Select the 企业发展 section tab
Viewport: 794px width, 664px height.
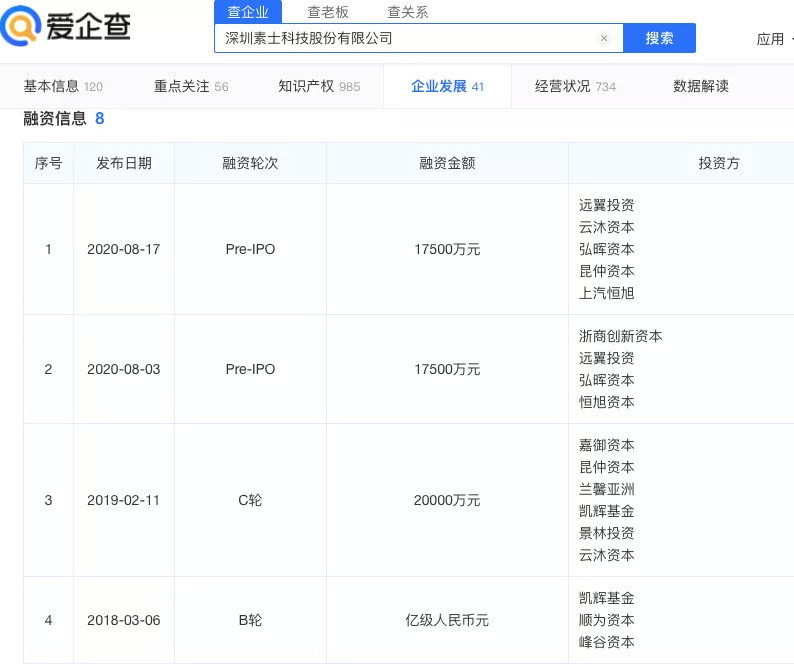[x=447, y=86]
